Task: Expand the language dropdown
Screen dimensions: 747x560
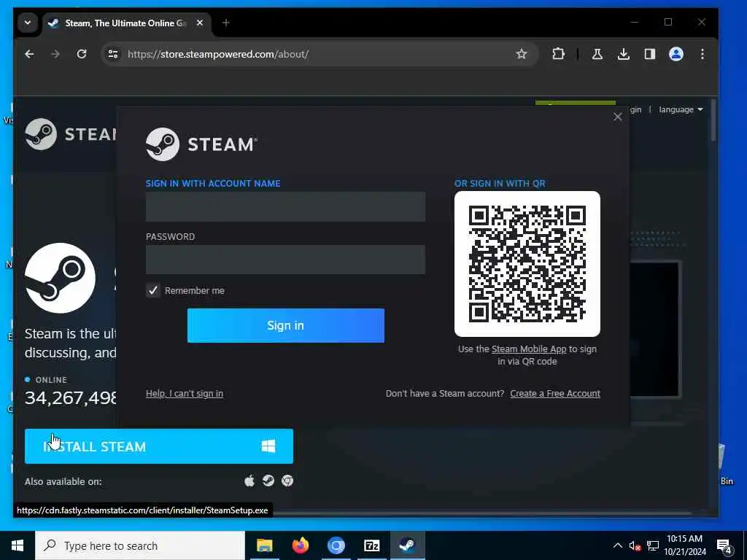Action: click(x=681, y=109)
